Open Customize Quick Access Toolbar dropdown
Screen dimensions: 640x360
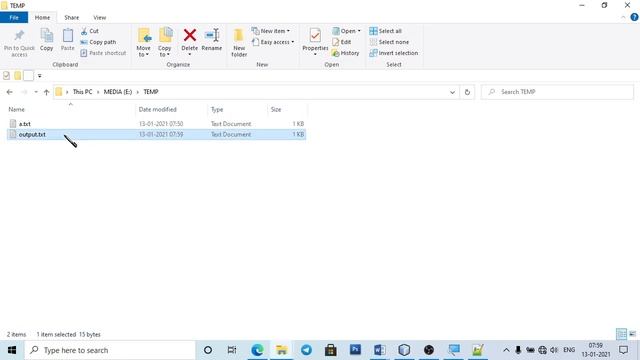pyautogui.click(x=40, y=76)
